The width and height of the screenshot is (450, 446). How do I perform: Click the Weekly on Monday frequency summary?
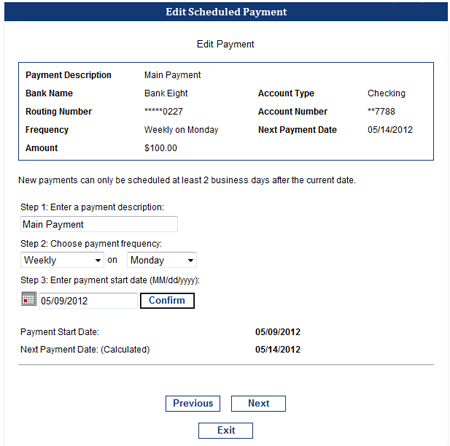[x=181, y=130]
